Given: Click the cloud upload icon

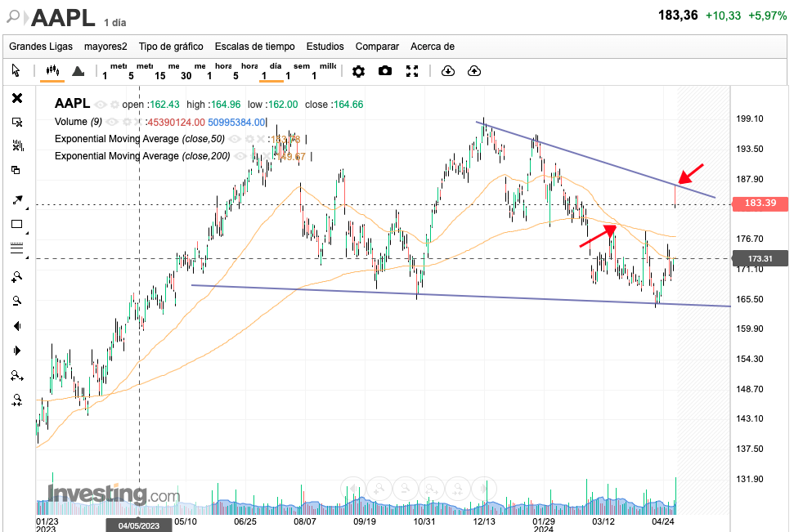Looking at the screenshot, I should [x=474, y=71].
